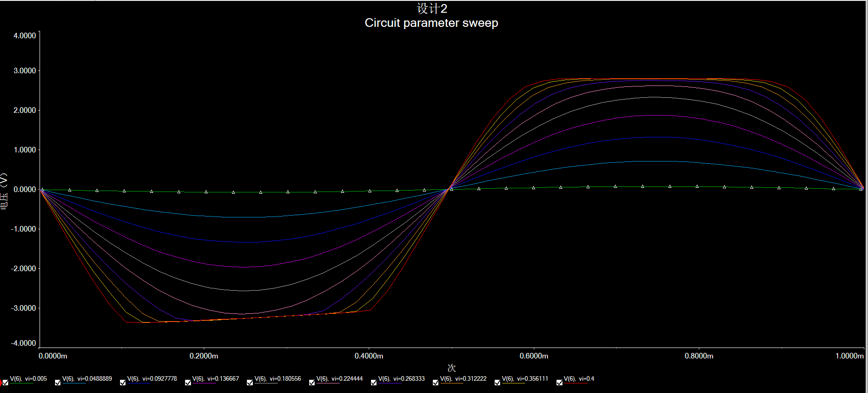868x393 pixels.
Task: Select the legend label V(6), vi=0.180556
Action: click(278, 378)
